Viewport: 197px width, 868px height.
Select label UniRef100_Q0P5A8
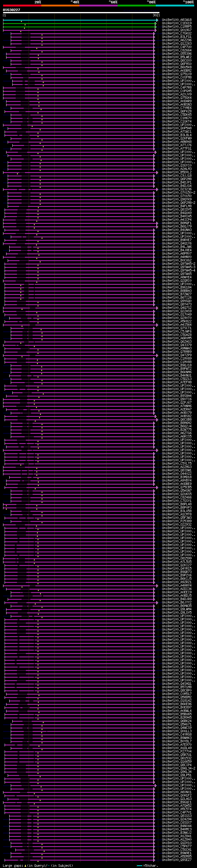(x=177, y=128)
